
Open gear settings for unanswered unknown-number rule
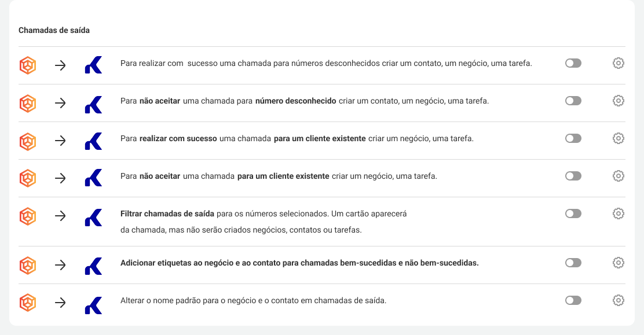tap(618, 101)
